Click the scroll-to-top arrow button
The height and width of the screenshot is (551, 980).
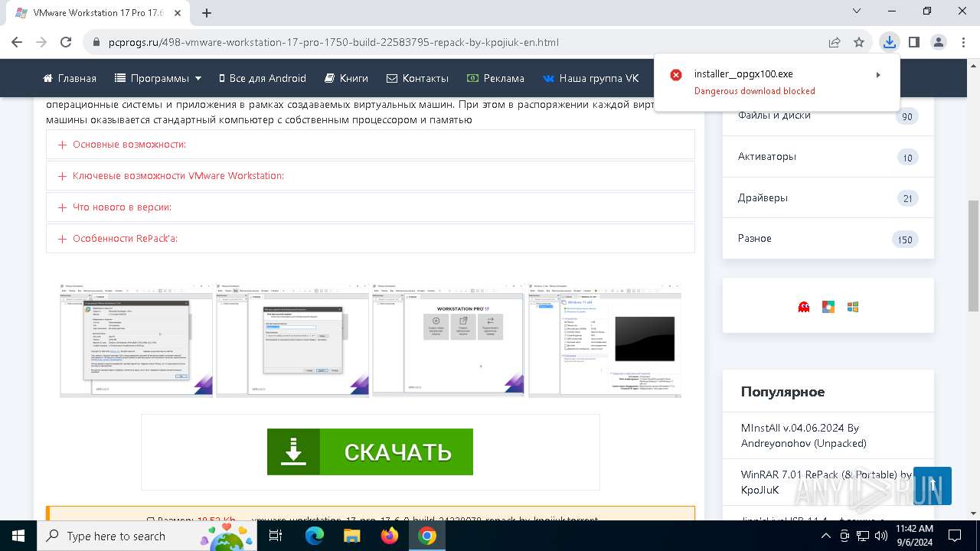(933, 486)
